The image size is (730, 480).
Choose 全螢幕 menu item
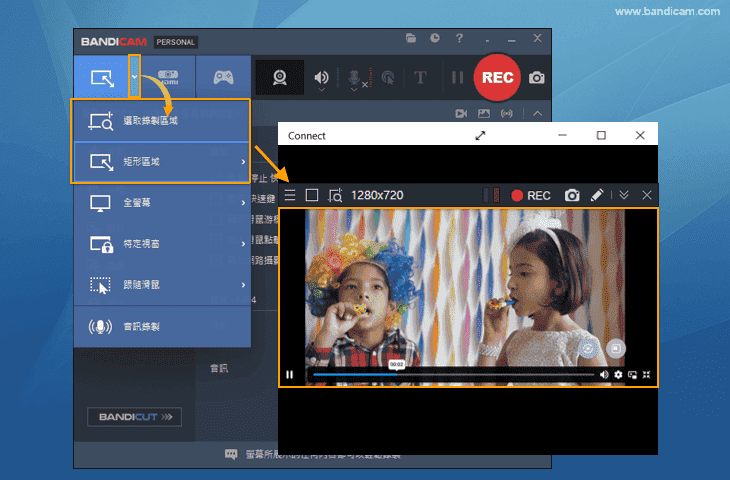point(162,203)
